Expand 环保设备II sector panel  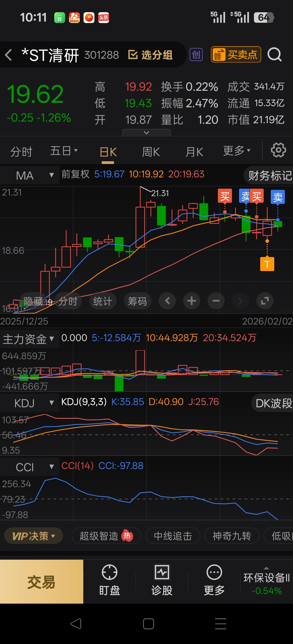point(267,581)
